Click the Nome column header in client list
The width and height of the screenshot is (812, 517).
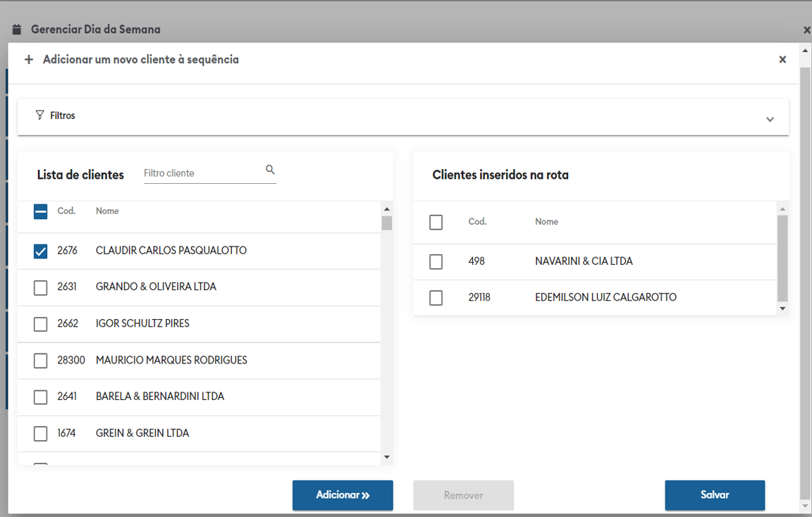click(x=107, y=211)
